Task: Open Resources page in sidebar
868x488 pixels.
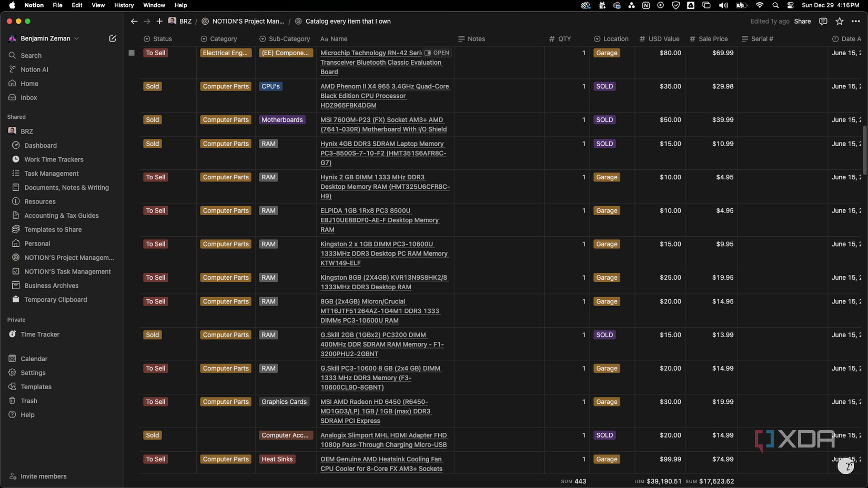Action: pyautogui.click(x=39, y=201)
